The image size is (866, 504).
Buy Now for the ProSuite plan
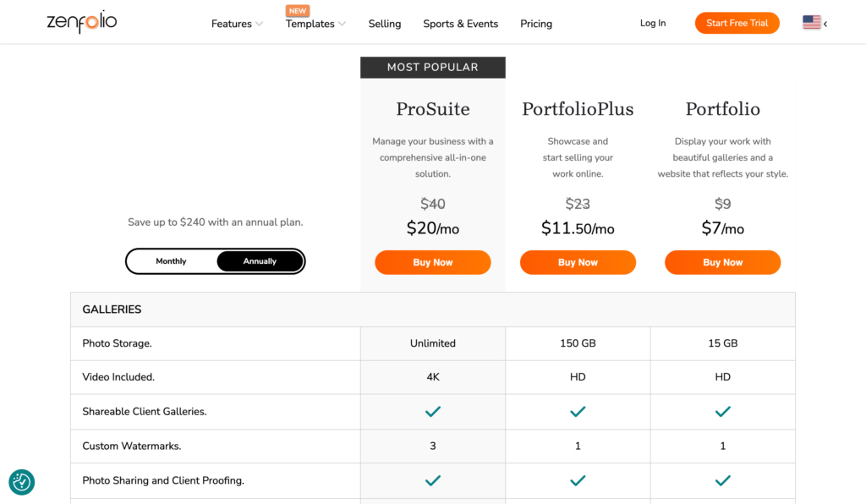pos(433,262)
